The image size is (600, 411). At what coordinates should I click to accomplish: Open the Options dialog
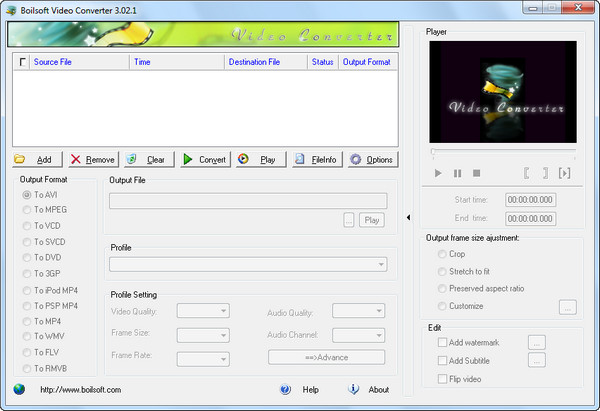372,159
